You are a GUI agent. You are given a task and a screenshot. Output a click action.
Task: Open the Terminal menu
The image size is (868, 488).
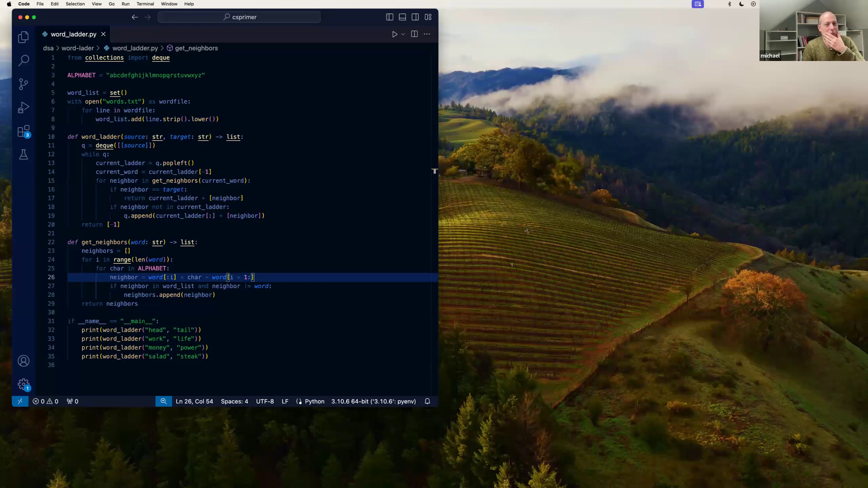pos(145,4)
